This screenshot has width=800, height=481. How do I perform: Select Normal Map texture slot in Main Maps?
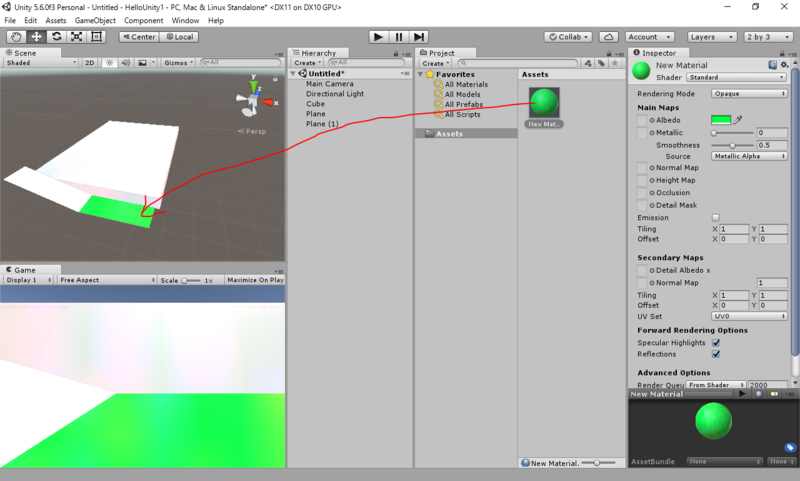coord(642,168)
